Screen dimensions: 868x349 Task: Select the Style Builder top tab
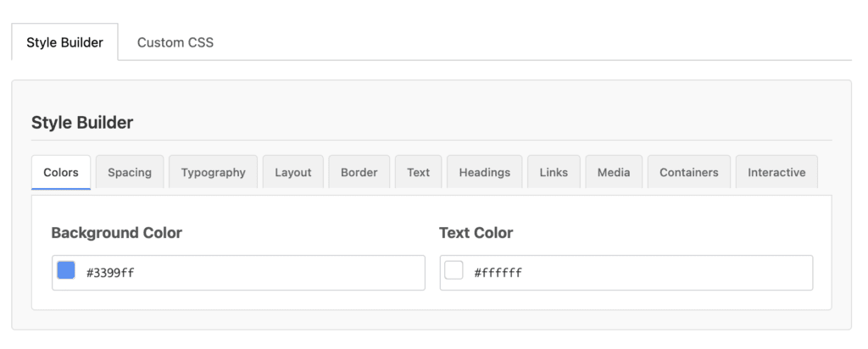[64, 42]
